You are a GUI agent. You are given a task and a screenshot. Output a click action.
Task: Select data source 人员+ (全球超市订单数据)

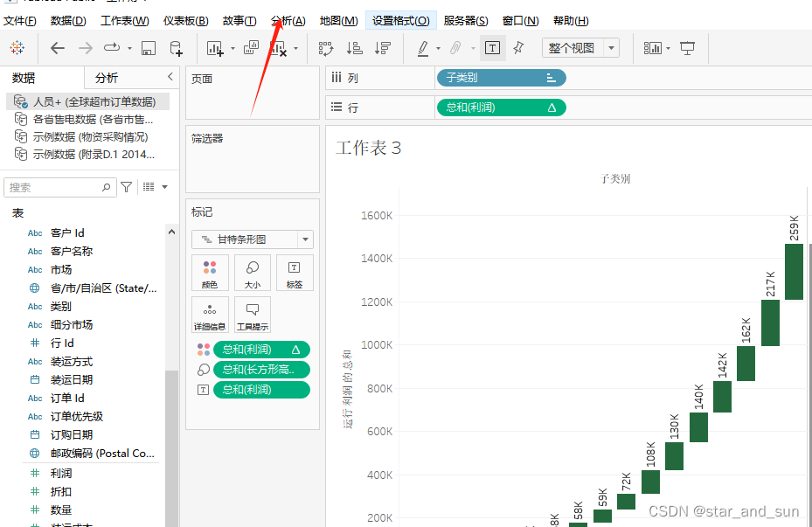88,101
